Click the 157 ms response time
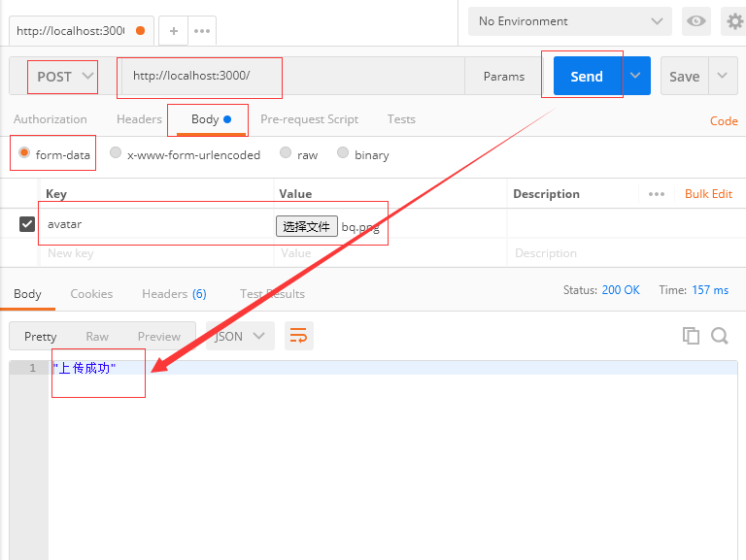The height and width of the screenshot is (560, 746). (x=710, y=290)
